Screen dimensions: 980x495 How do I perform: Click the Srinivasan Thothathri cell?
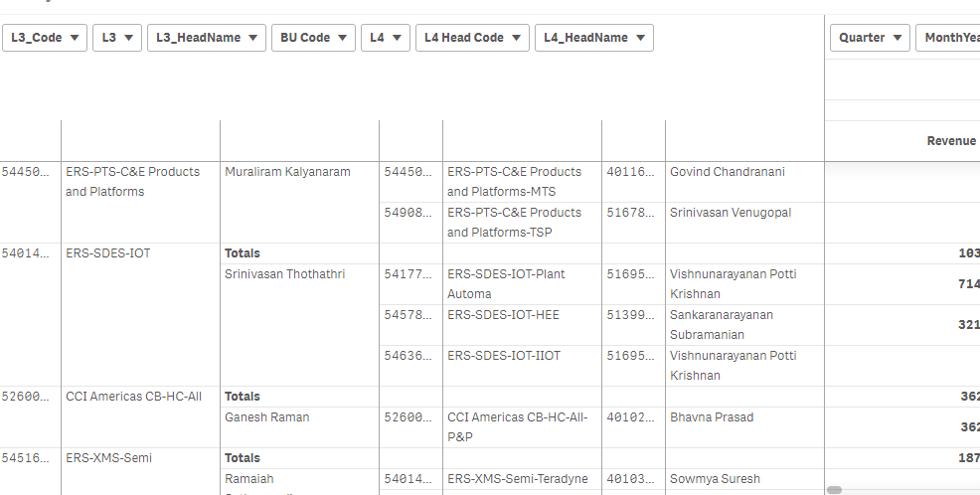[x=285, y=274]
